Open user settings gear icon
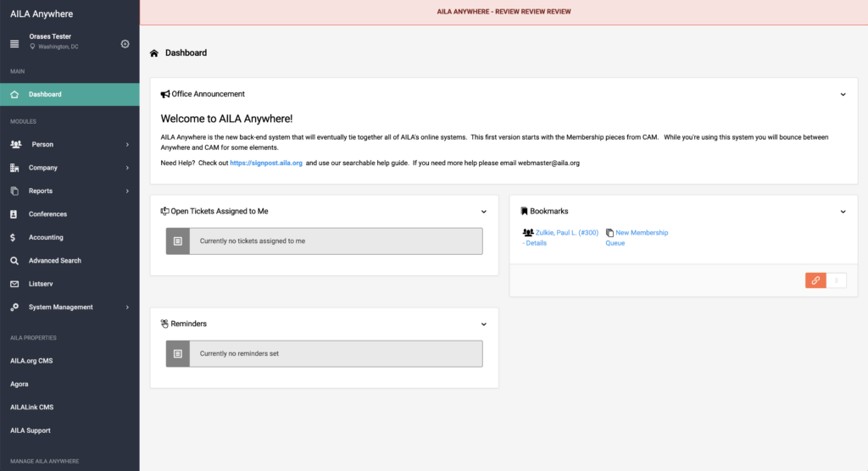 (x=125, y=44)
